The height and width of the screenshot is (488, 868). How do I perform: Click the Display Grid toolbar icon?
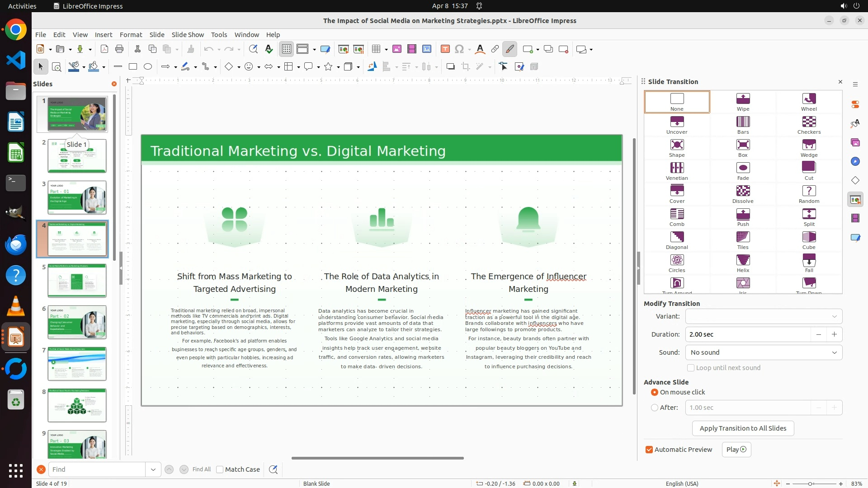point(287,49)
